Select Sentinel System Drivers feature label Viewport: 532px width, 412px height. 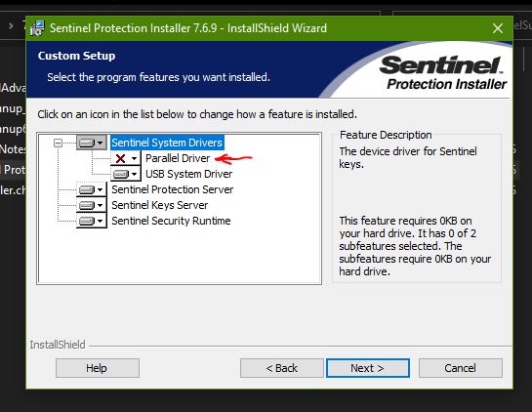pyautogui.click(x=167, y=143)
